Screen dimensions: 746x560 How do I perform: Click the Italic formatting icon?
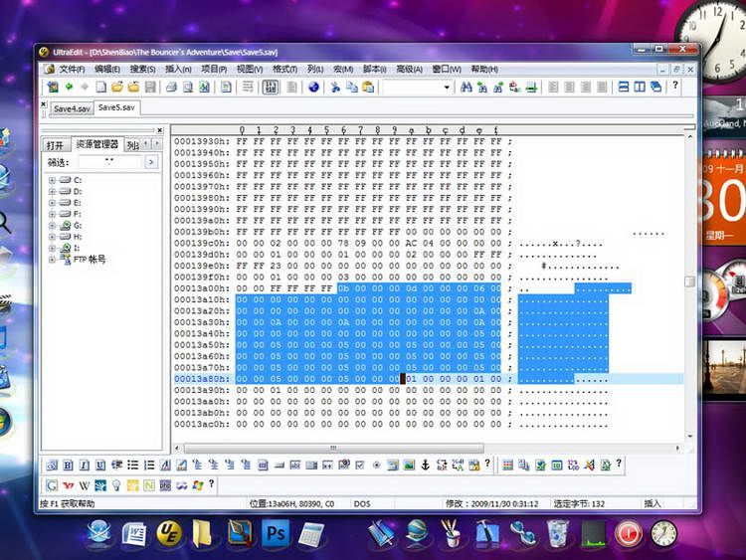84,465
